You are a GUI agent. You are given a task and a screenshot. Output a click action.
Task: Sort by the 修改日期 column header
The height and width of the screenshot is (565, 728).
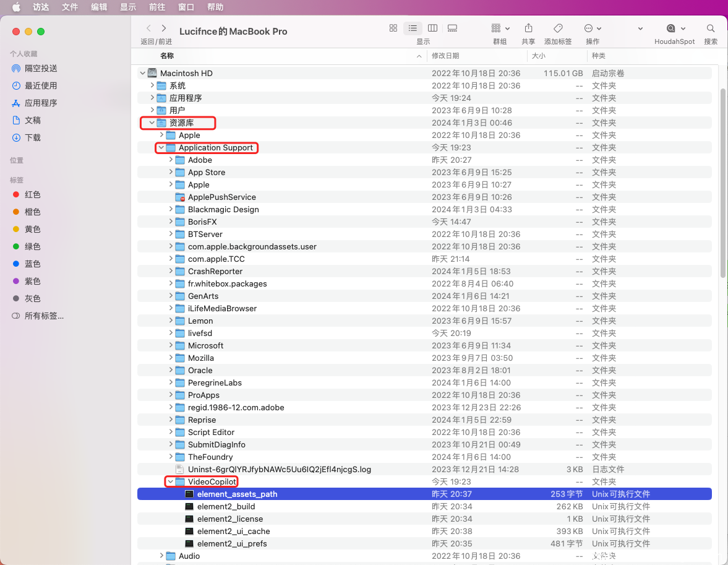pos(445,56)
